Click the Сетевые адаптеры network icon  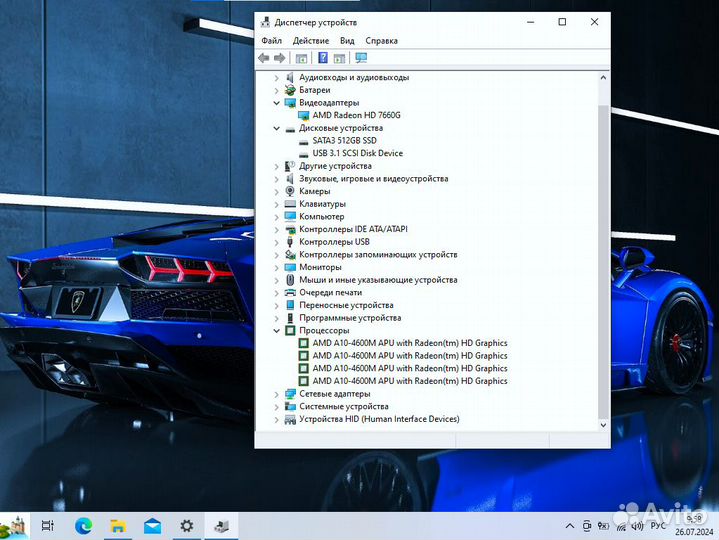(290, 394)
